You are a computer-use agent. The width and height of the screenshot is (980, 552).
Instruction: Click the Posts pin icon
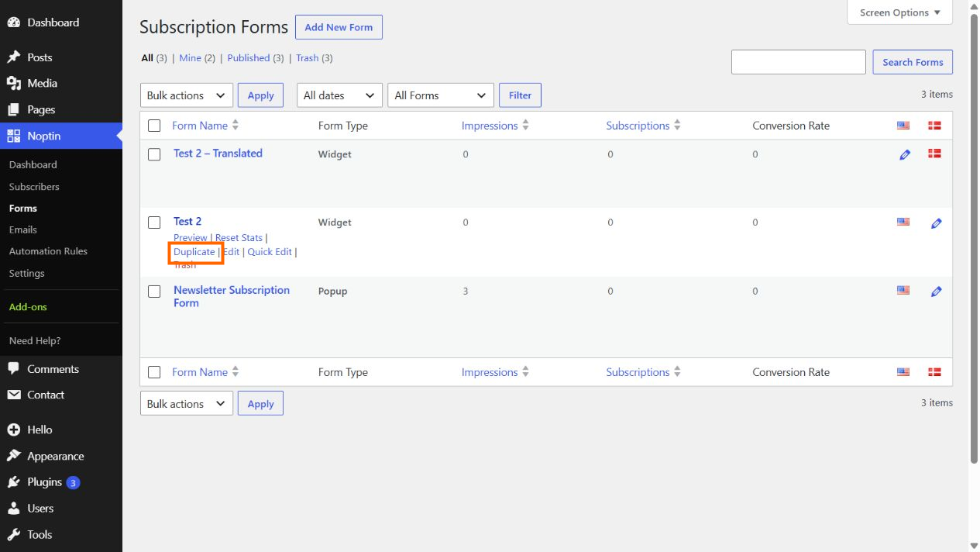click(x=14, y=57)
